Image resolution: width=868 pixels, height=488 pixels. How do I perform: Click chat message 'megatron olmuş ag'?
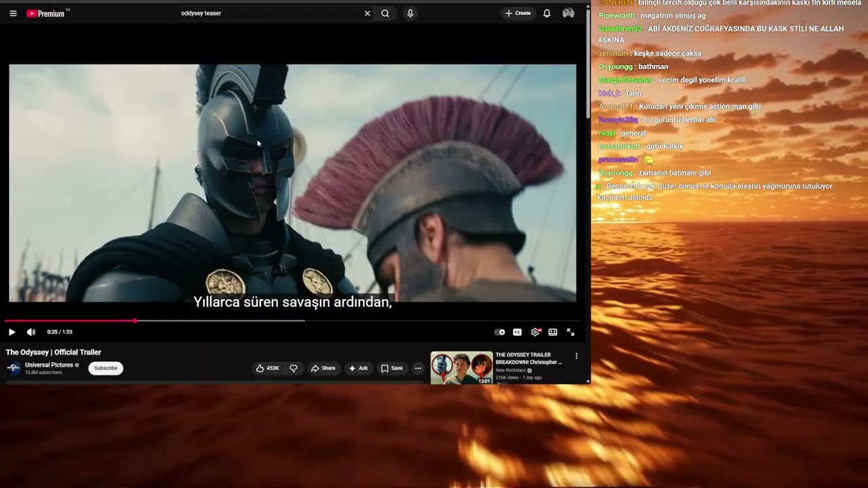click(x=673, y=16)
